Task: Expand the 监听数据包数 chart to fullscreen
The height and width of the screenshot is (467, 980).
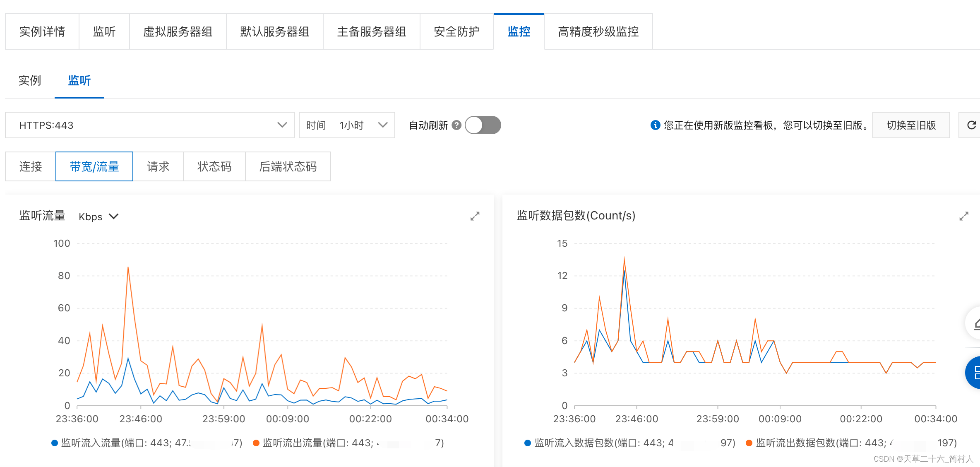Action: coord(964,216)
